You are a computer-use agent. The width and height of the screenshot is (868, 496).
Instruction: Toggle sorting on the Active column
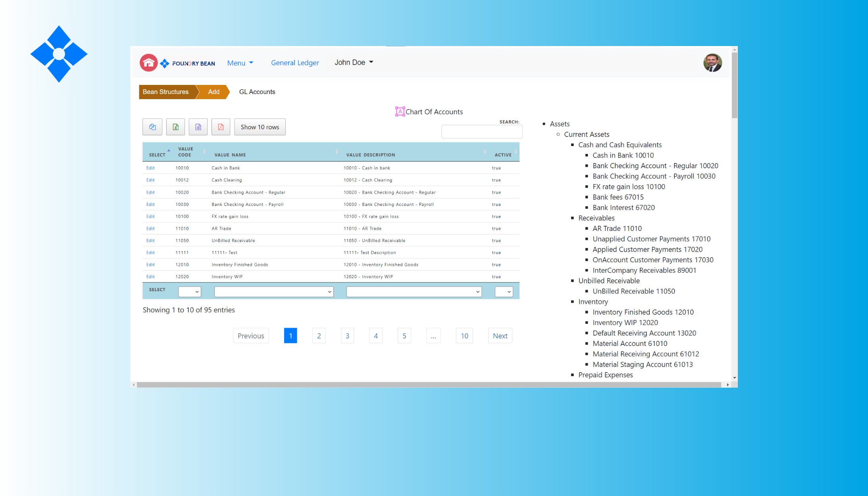pos(516,152)
